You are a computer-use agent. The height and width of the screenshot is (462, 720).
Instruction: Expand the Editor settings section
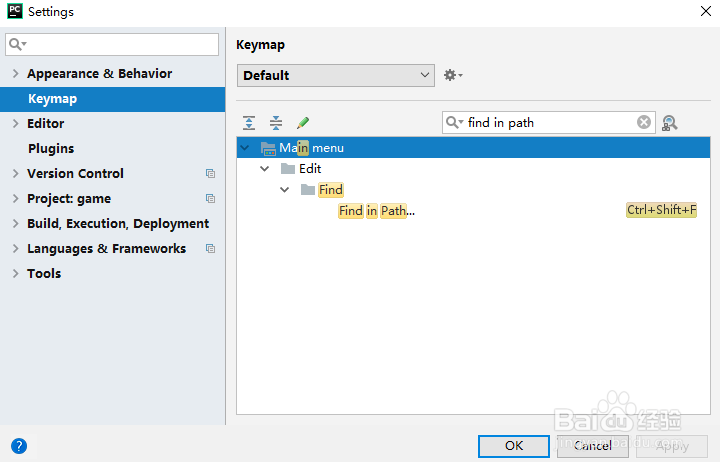point(16,124)
